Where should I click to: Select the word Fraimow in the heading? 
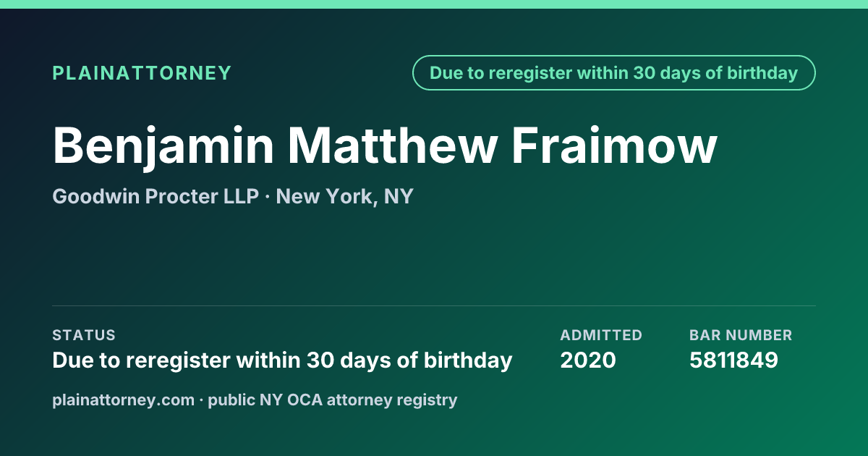(615, 145)
